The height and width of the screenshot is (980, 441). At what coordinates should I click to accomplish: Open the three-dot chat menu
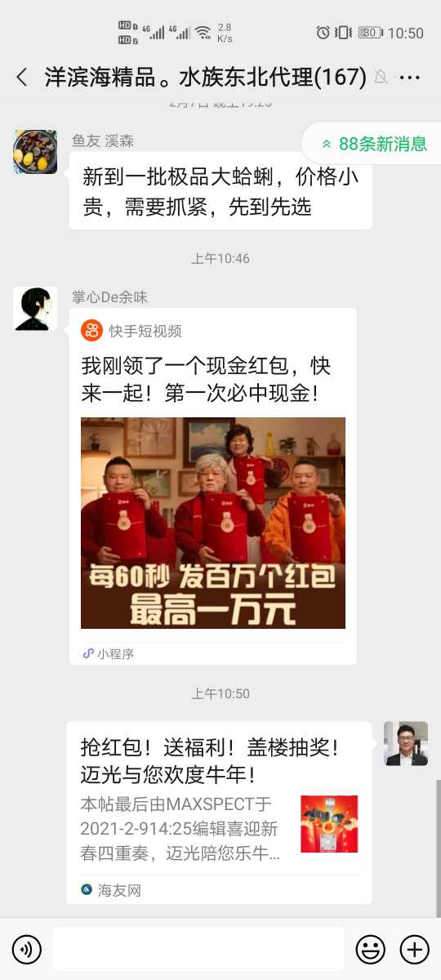point(409,78)
